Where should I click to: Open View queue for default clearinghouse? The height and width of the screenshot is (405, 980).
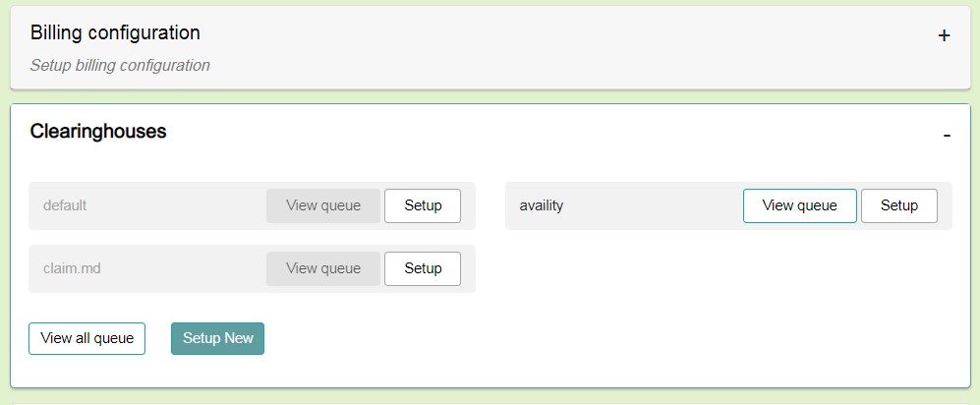click(x=322, y=206)
